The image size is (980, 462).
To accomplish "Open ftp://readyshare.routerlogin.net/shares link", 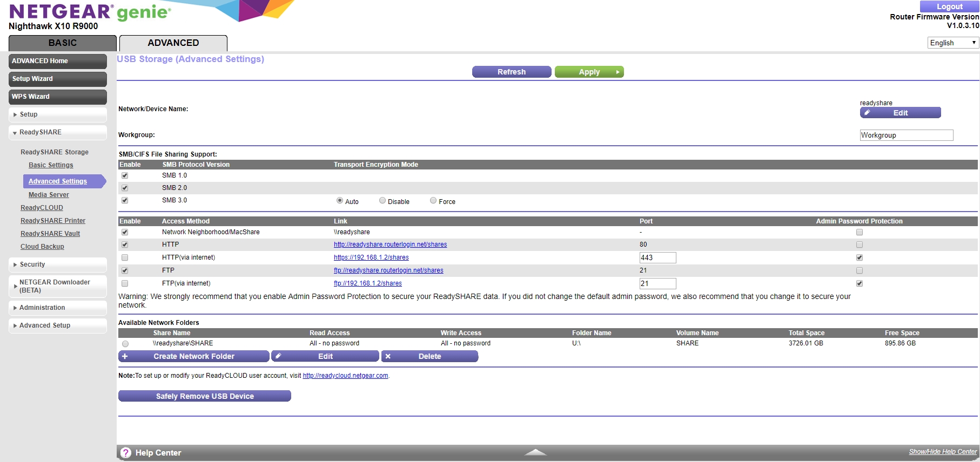I will [388, 270].
